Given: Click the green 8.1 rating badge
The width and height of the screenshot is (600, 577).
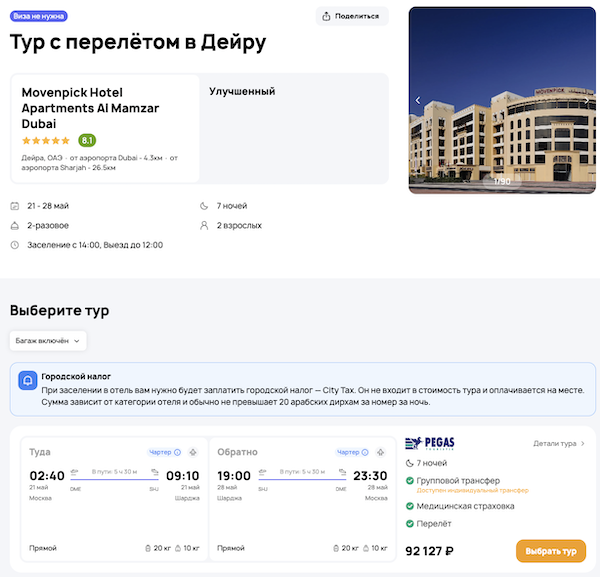Looking at the screenshot, I should (x=87, y=141).
